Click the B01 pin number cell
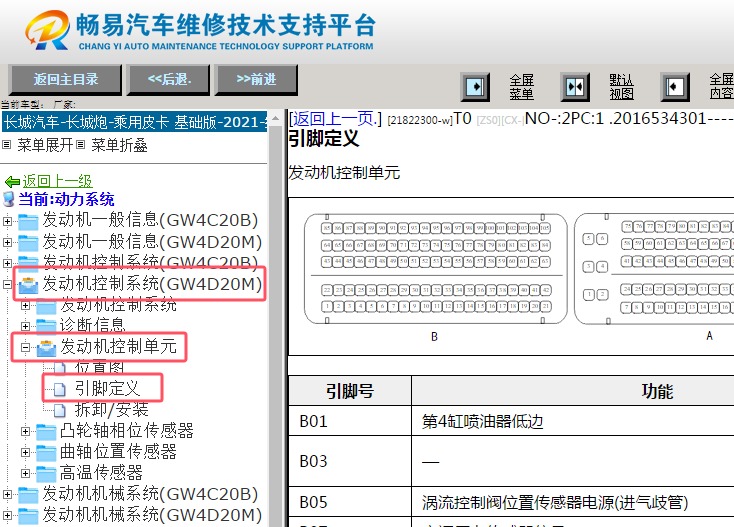 [350, 421]
